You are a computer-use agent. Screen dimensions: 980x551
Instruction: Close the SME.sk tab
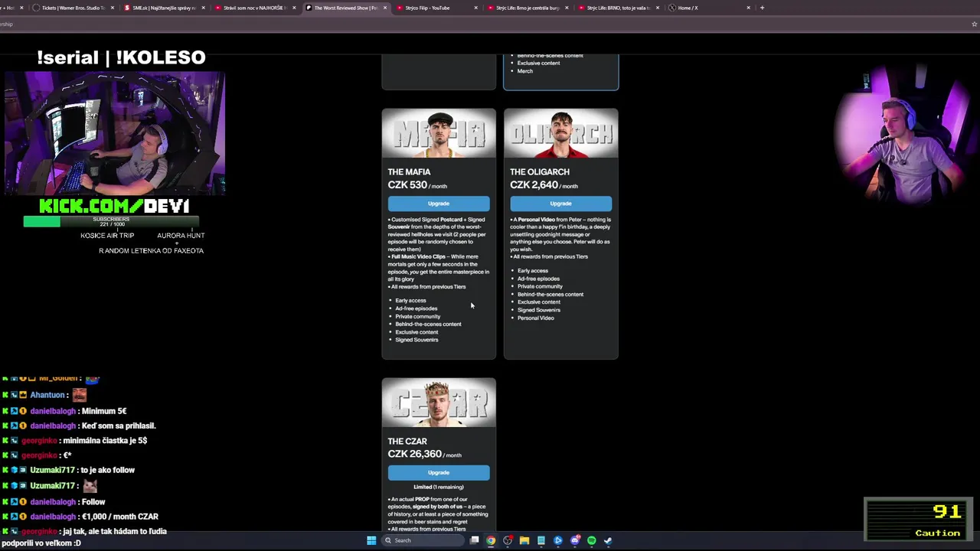click(203, 8)
